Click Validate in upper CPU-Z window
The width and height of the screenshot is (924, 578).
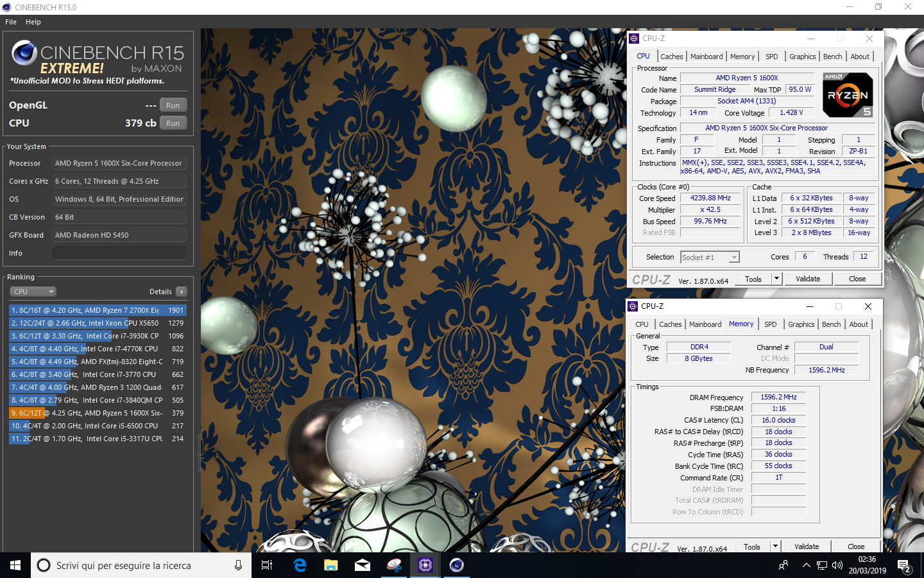point(808,279)
